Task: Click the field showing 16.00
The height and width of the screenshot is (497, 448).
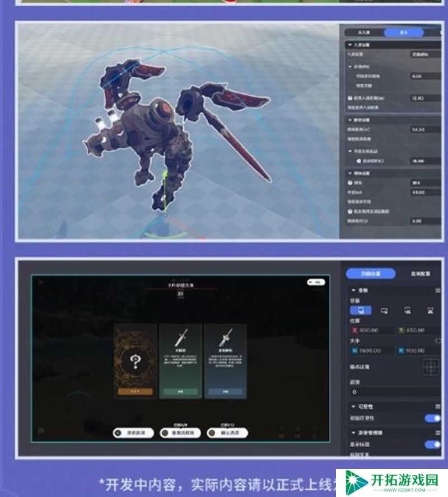Action: pos(426,161)
